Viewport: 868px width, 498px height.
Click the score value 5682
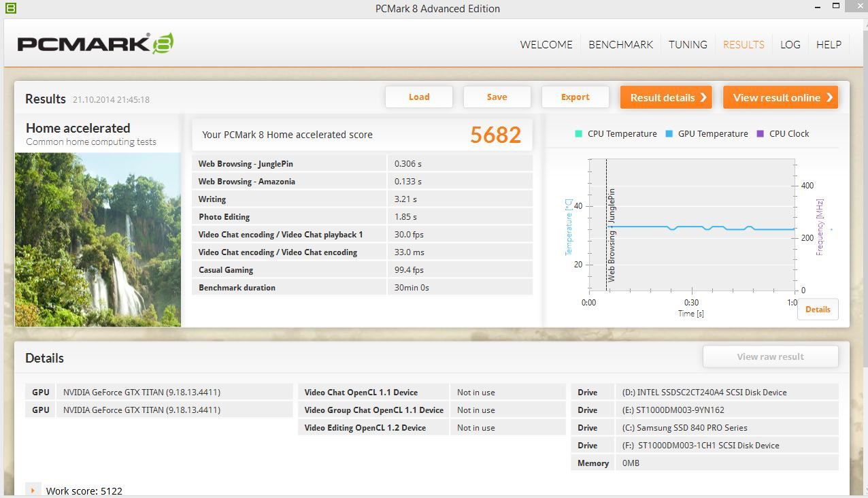coord(495,135)
